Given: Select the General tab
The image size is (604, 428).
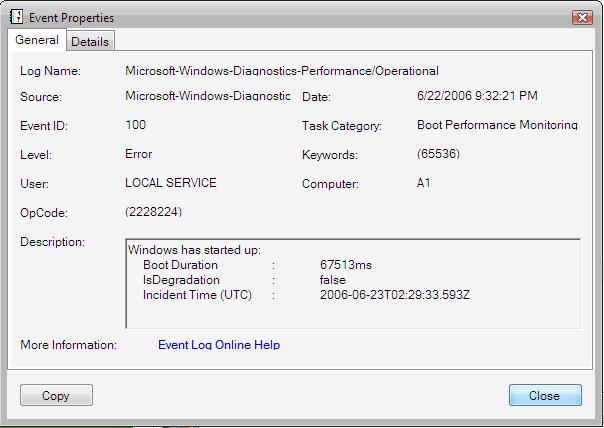Looking at the screenshot, I should [37, 40].
